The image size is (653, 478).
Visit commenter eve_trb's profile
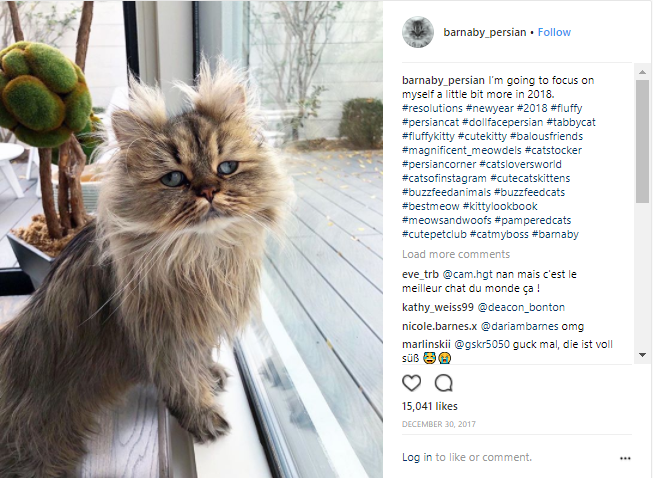click(420, 274)
